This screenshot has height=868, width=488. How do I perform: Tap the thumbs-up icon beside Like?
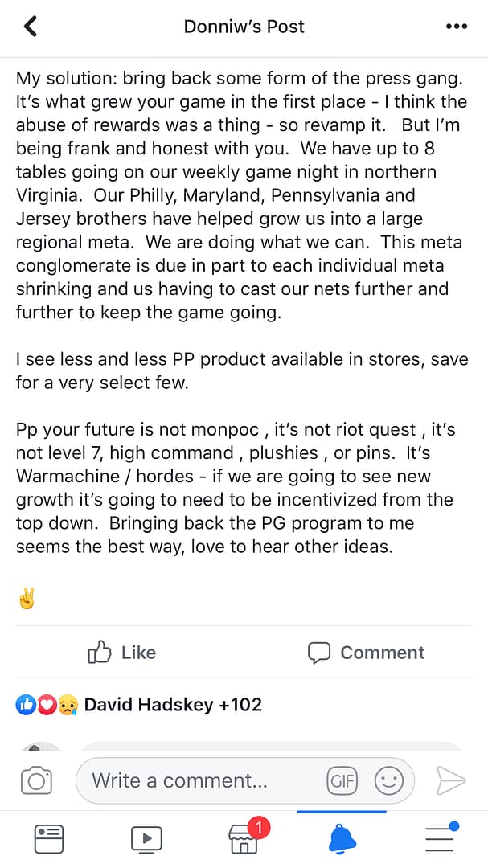(x=99, y=653)
